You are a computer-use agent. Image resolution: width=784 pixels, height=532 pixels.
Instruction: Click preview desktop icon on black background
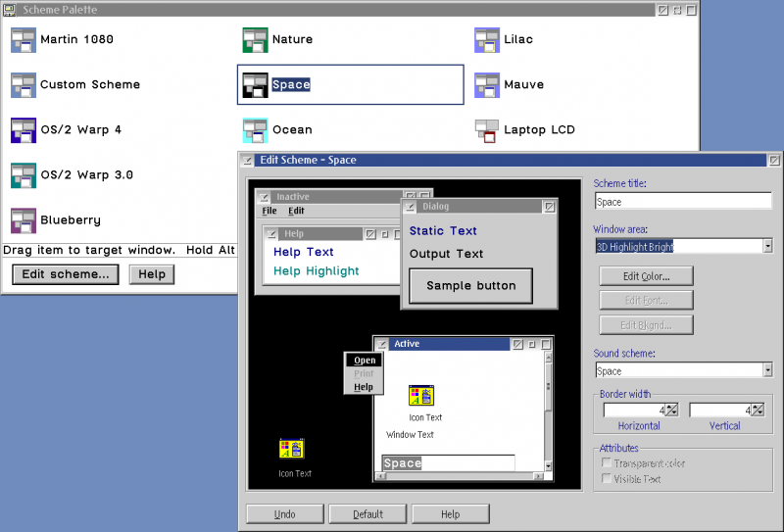click(291, 449)
